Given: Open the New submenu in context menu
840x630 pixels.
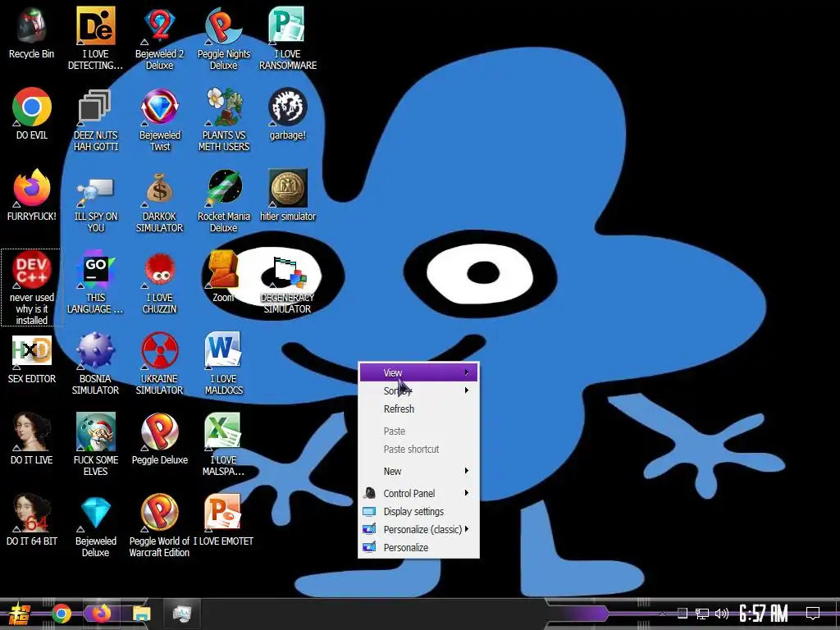Looking at the screenshot, I should click(418, 471).
